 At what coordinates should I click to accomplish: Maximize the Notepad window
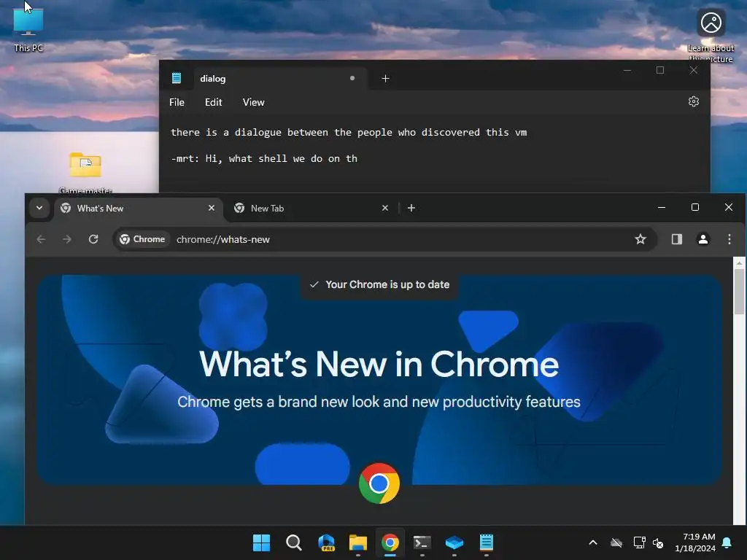tap(659, 70)
